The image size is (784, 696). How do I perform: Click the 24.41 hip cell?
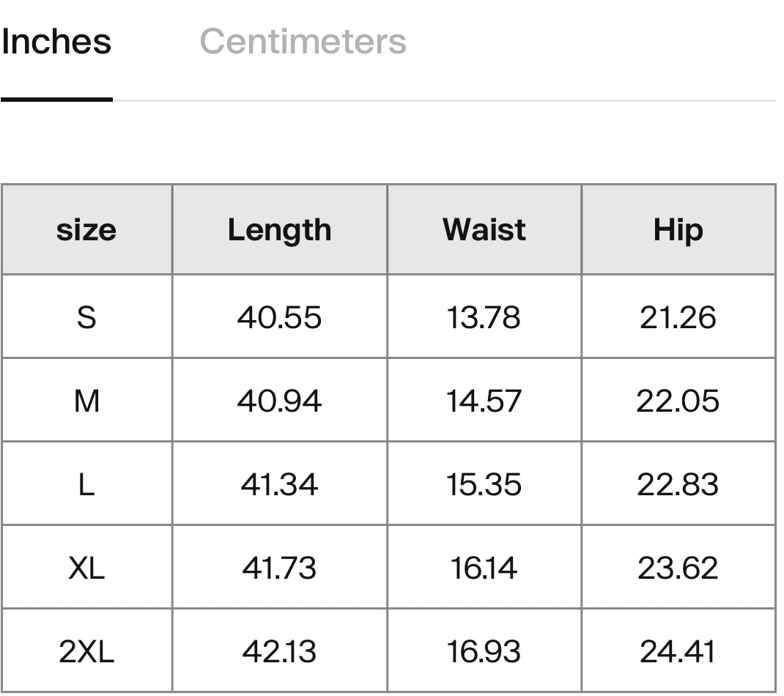[x=678, y=651]
